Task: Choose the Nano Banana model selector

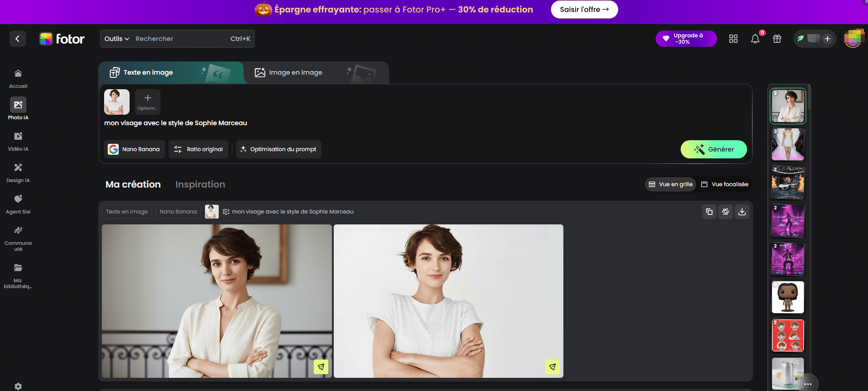Action: pyautogui.click(x=135, y=149)
